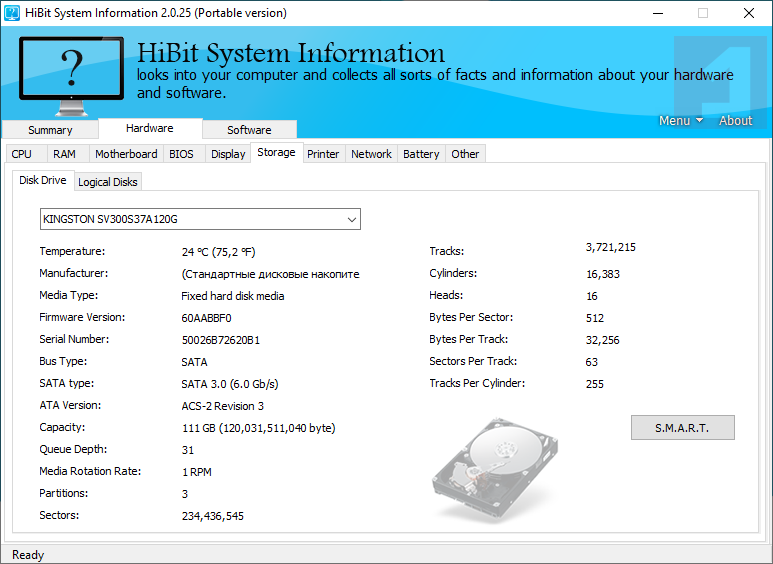Switch to the Display tab
773x564 pixels.
pyautogui.click(x=228, y=154)
